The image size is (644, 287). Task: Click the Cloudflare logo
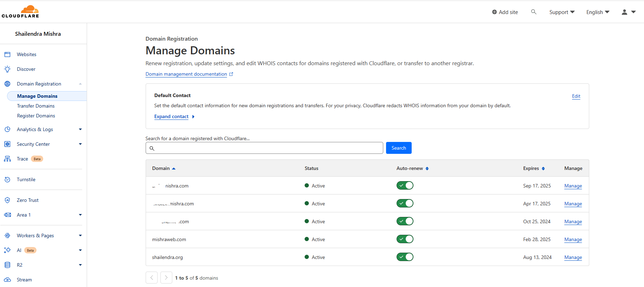coord(20,12)
